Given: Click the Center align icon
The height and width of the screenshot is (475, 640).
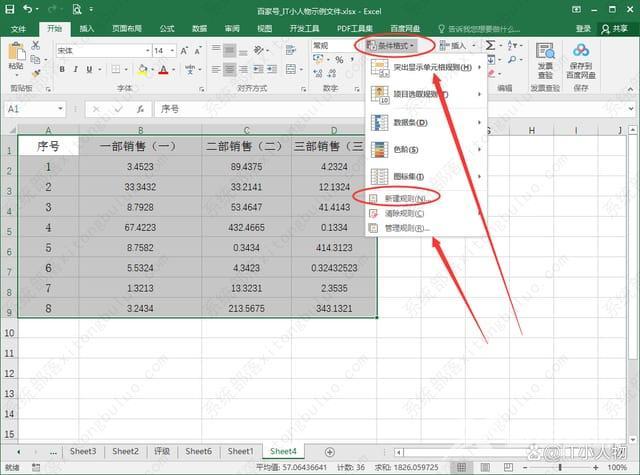Looking at the screenshot, I should [x=230, y=69].
